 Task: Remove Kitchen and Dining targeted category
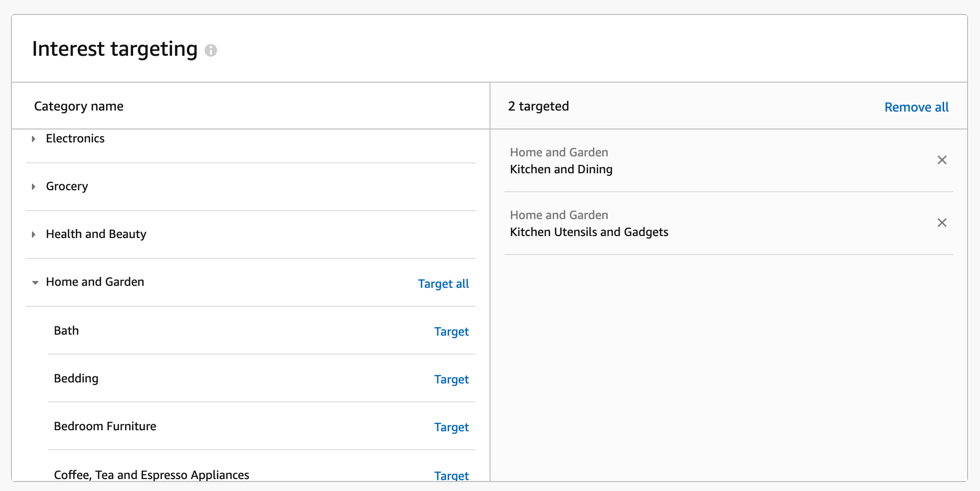942,160
